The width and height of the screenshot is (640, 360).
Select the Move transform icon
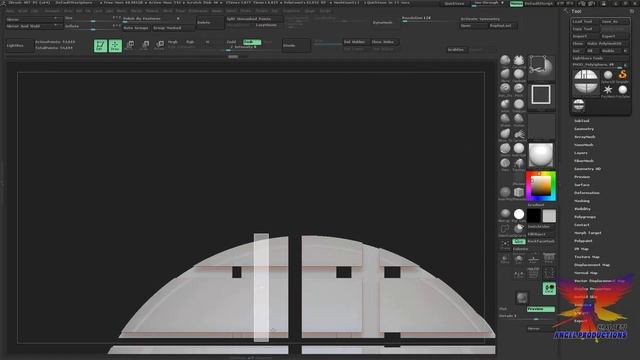click(x=130, y=45)
